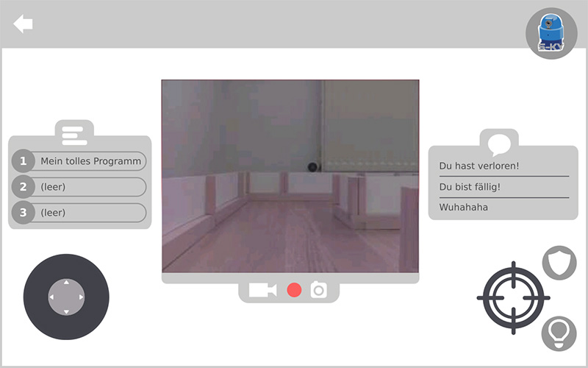The width and height of the screenshot is (588, 368).
Task: Select empty program slot 2
Action: pyautogui.click(x=79, y=187)
